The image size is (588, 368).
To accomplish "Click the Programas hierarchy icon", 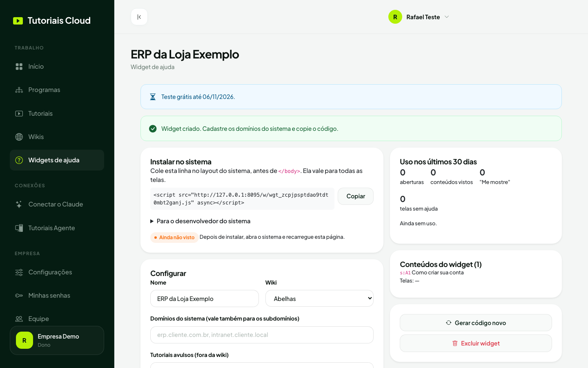I will pos(19,90).
